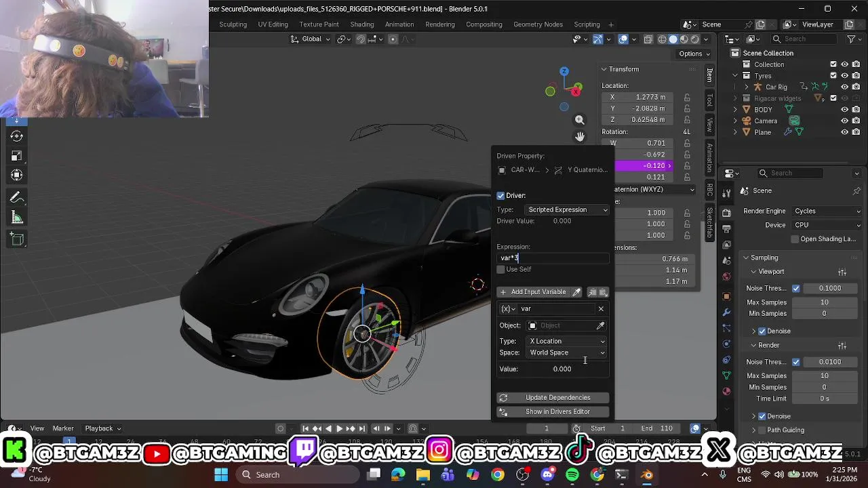868x488 pixels.
Task: Select the Scale tool in the left toolbar
Action: tap(17, 155)
